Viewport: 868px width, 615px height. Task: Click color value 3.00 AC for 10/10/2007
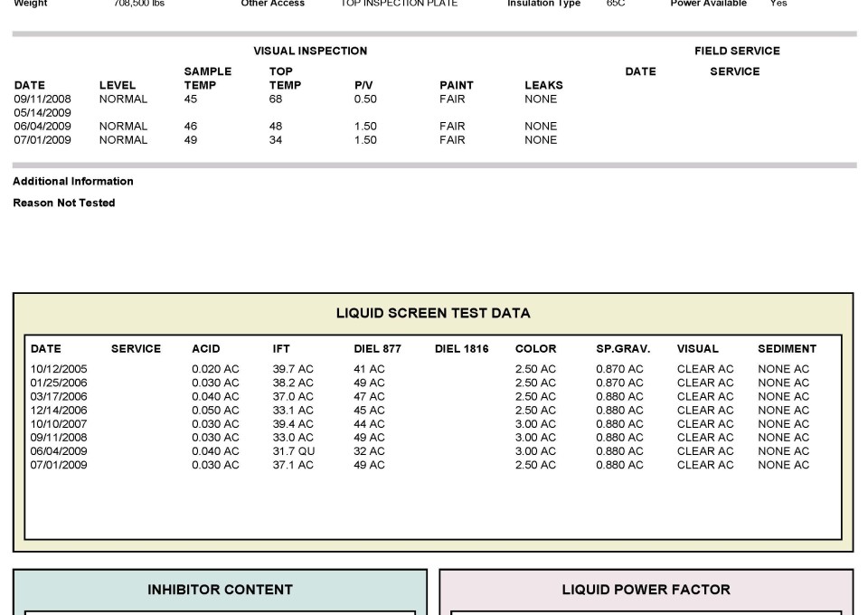pyautogui.click(x=536, y=424)
